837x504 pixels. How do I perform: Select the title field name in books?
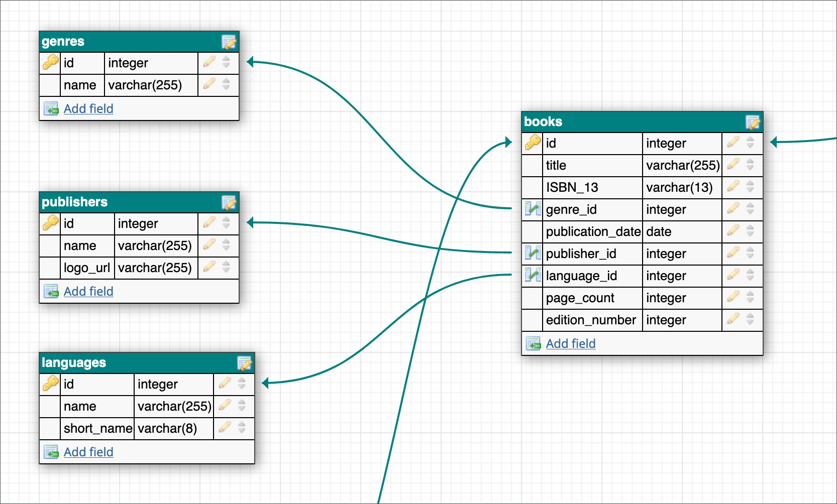tap(556, 165)
